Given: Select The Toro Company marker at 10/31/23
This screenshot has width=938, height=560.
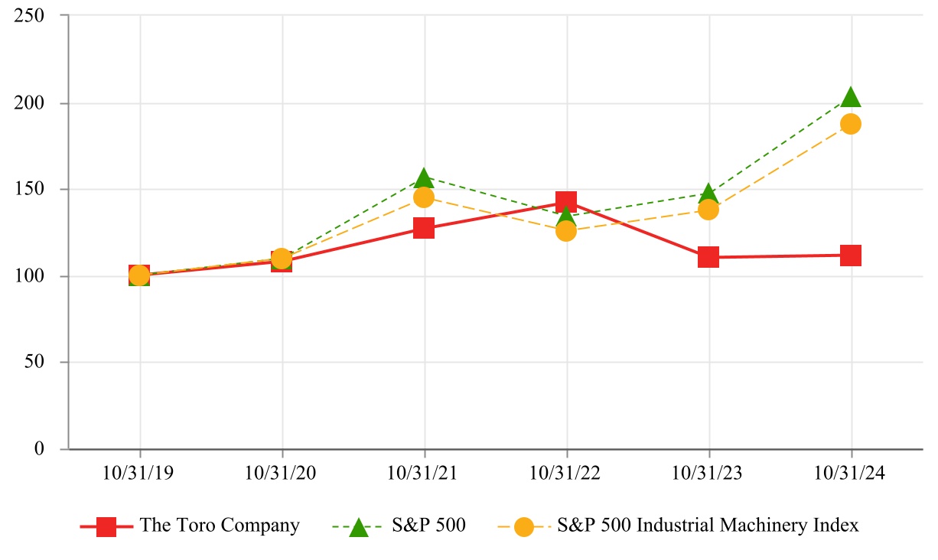Looking at the screenshot, I should (708, 257).
